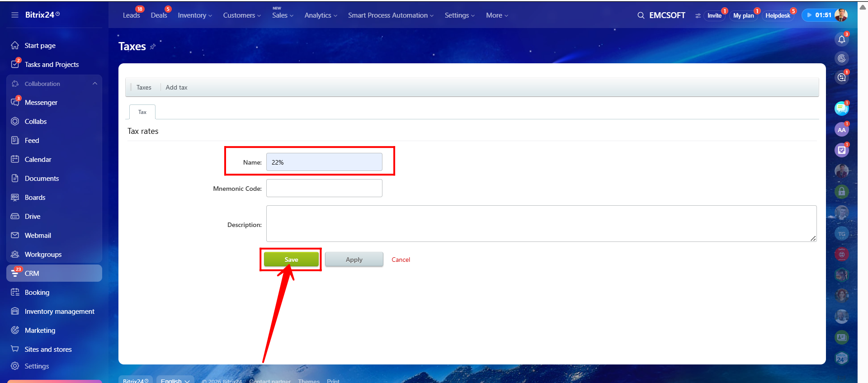Open the English language selector

click(175, 380)
